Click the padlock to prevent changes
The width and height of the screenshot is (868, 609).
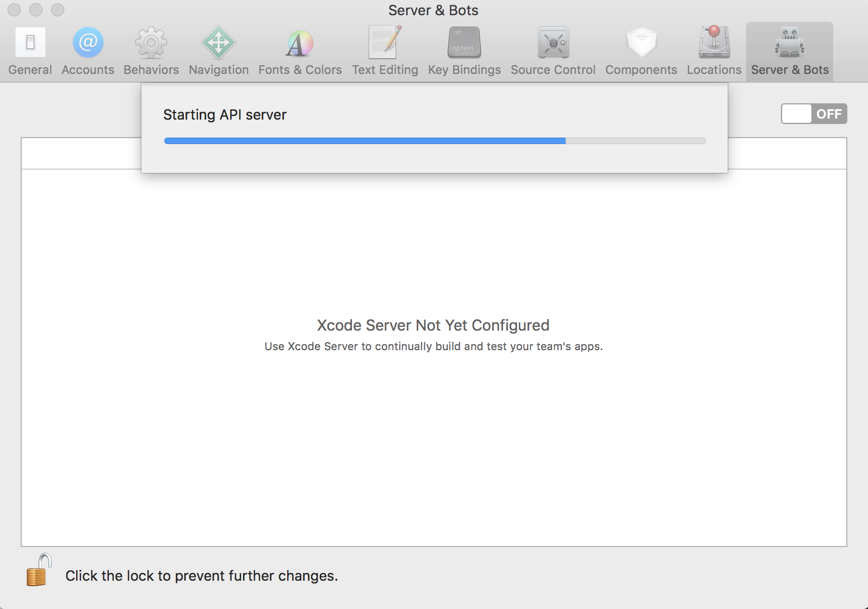[x=39, y=570]
